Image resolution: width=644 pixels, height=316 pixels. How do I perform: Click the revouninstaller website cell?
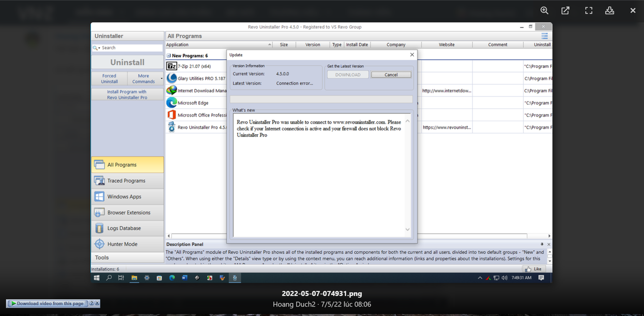447,128
